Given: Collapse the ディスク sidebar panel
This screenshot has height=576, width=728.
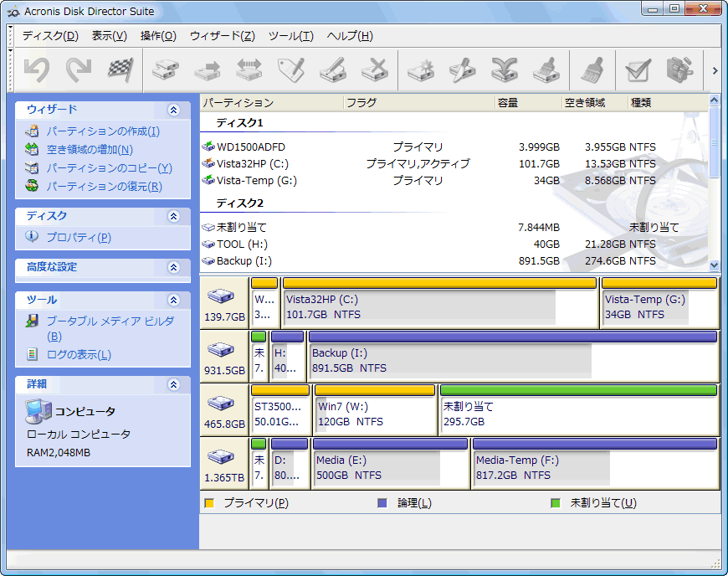Looking at the screenshot, I should (x=174, y=217).
